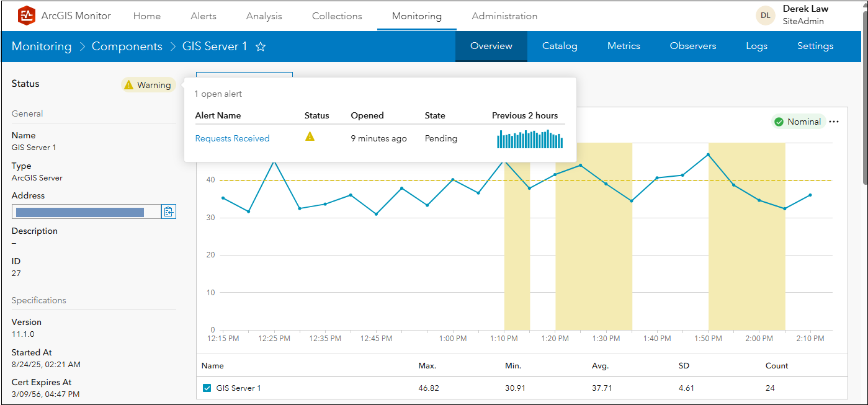This screenshot has width=868, height=405.
Task: Uncheck the GIS Server 1 checkbox
Action: coord(207,388)
